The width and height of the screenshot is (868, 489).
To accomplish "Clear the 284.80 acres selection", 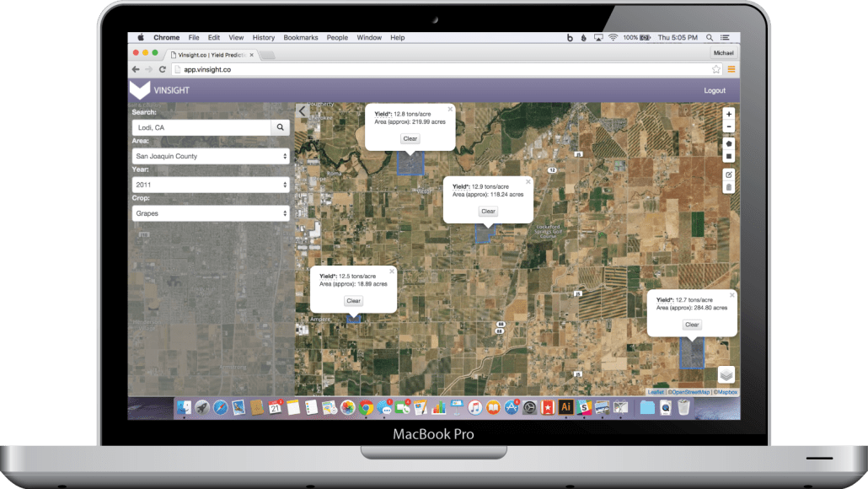I will pos(692,325).
